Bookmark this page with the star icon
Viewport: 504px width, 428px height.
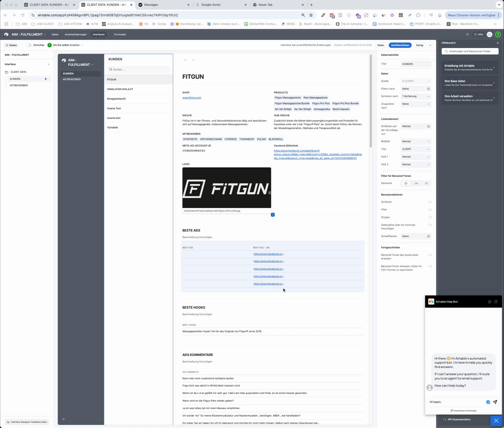coord(311,15)
